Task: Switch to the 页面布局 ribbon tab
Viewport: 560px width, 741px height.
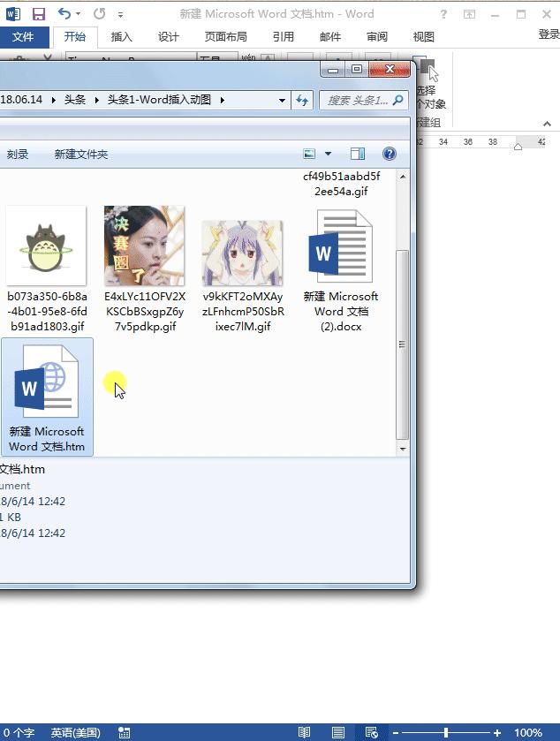Action: pyautogui.click(x=225, y=37)
